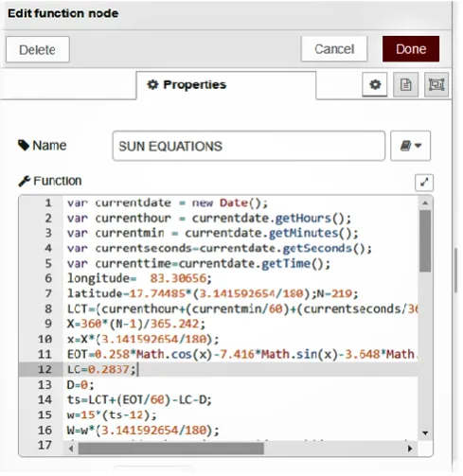Open node properties gear icon button

point(375,84)
